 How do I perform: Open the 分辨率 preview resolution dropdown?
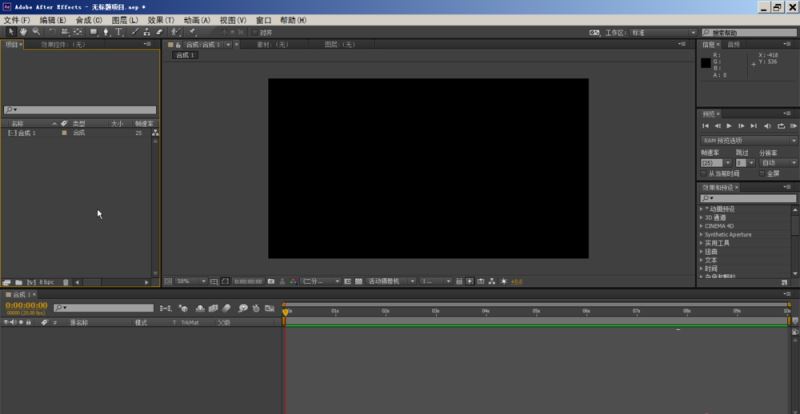coord(779,163)
